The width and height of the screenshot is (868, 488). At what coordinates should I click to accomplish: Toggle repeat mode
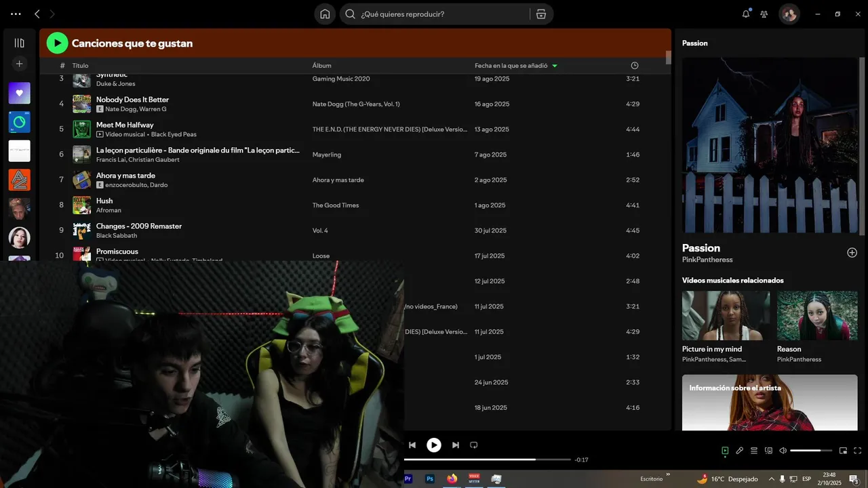474,445
